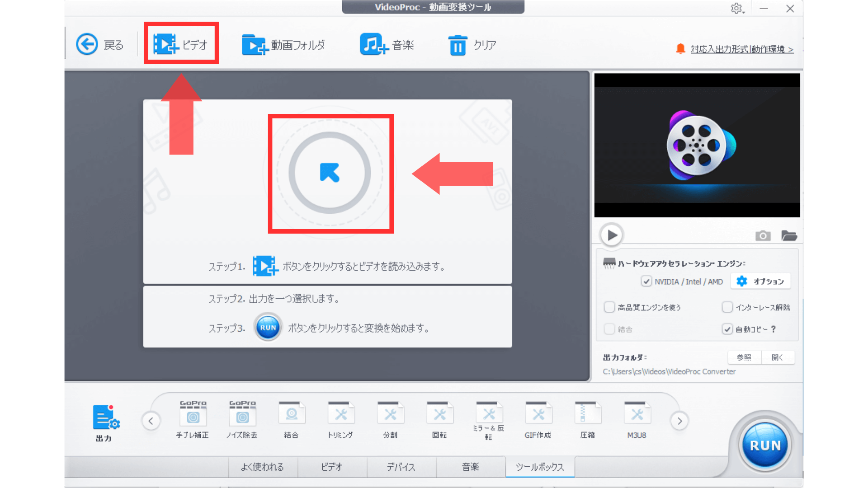
Task: Select the ミラー＆反転 tool
Action: 489,421
